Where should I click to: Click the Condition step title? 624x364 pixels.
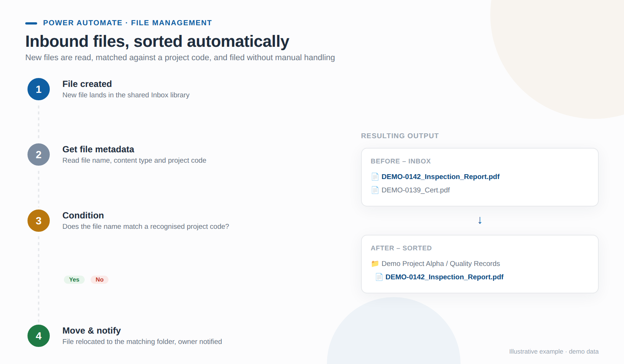[83, 215]
